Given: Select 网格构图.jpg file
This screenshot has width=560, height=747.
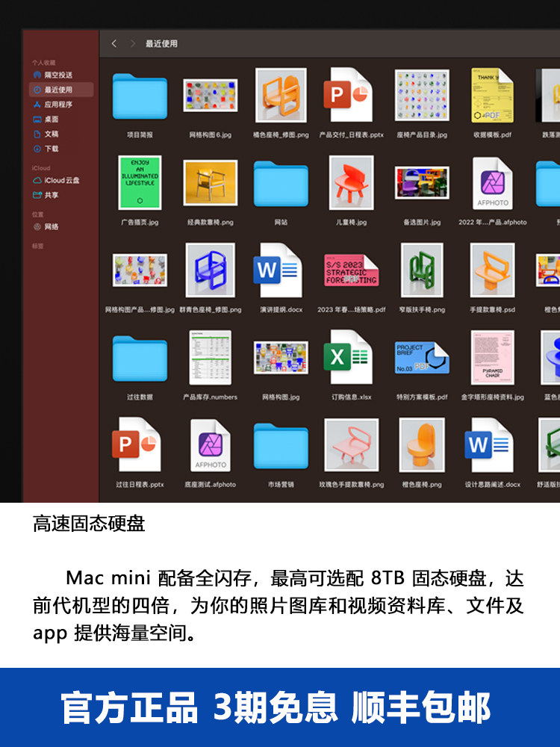Looking at the screenshot, I should point(281,357).
